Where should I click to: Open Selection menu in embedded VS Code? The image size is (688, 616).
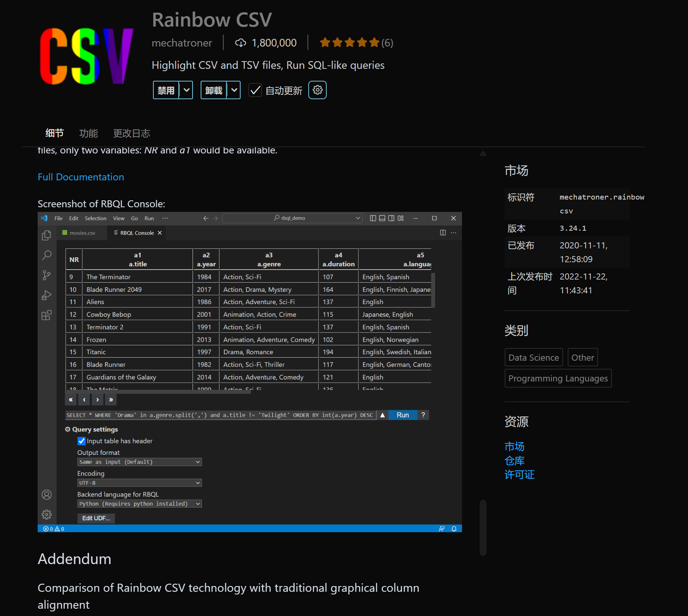(95, 218)
